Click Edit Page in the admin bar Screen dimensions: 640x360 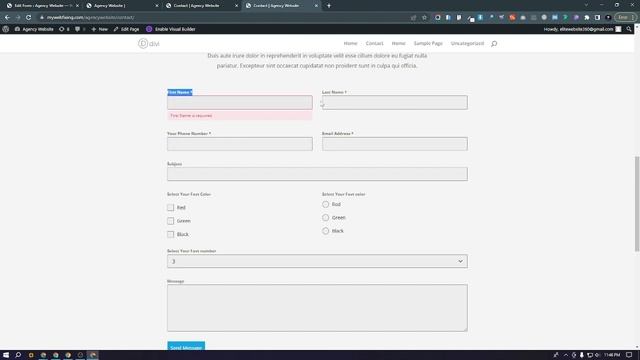[127, 29]
